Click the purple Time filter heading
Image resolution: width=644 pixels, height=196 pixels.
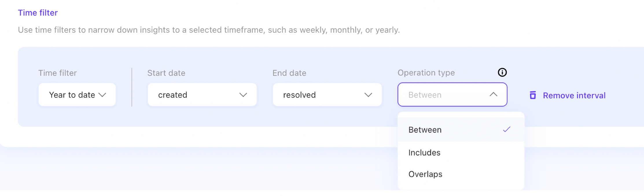pos(38,13)
